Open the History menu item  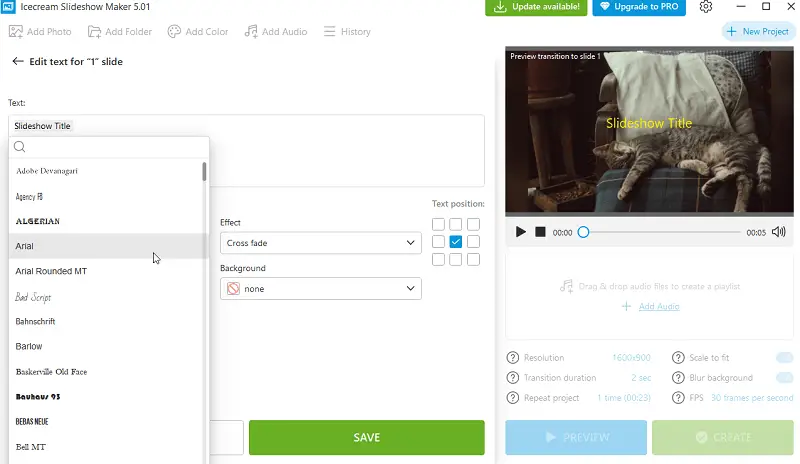coord(346,32)
